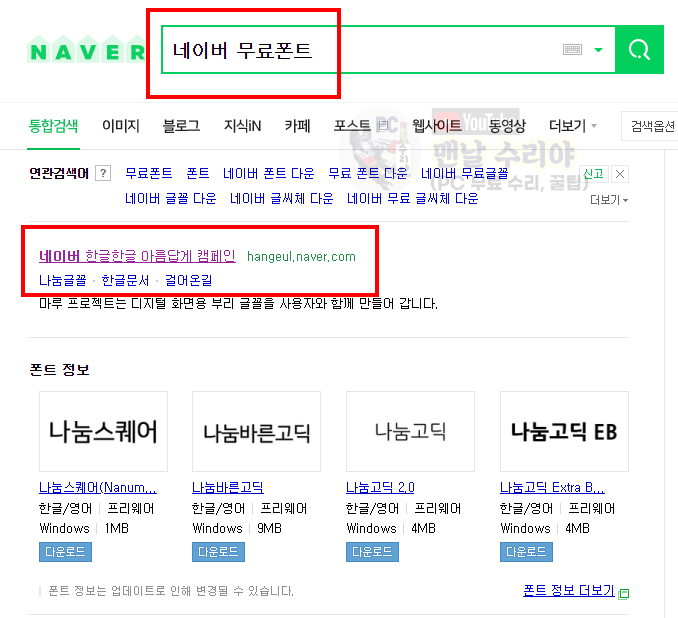The width and height of the screenshot is (678, 618).
Task: Open the 나눔고딕 2.0 title link
Action: point(380,488)
